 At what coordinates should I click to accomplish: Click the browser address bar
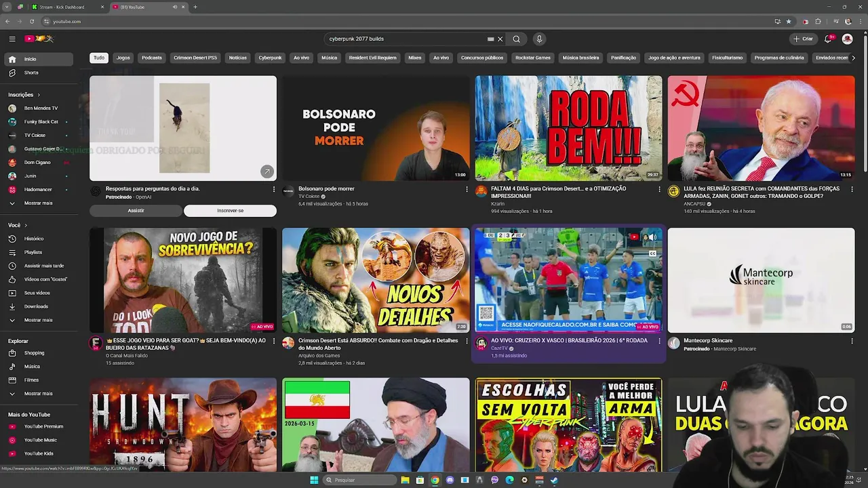tap(407, 21)
